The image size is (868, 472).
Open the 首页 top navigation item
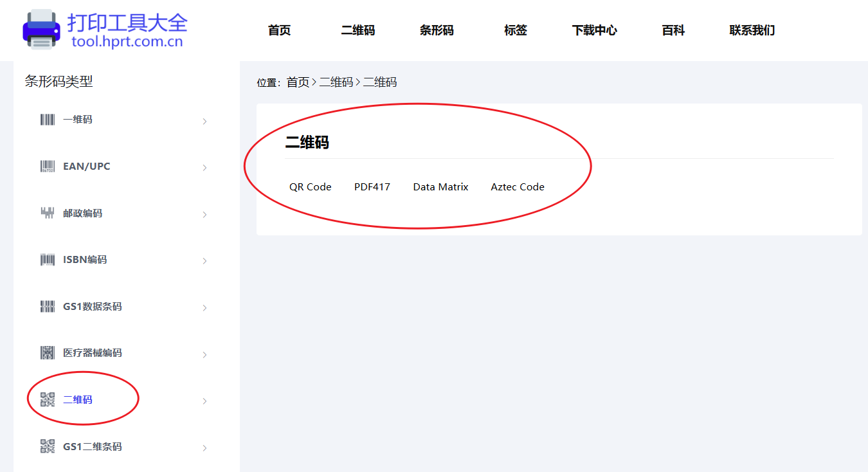280,30
